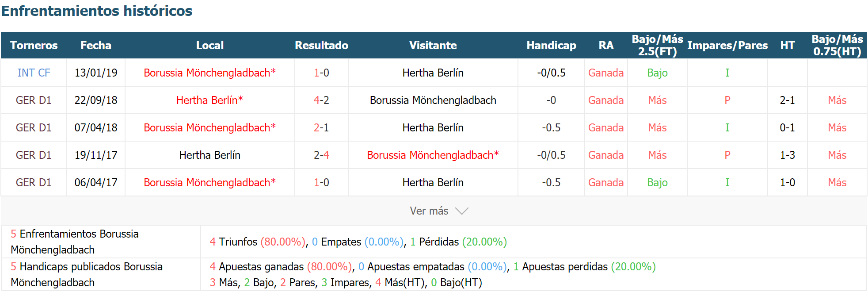Click the Bajo/Más 2.5(FT) column header
The height and width of the screenshot is (292, 868).
[x=657, y=45]
